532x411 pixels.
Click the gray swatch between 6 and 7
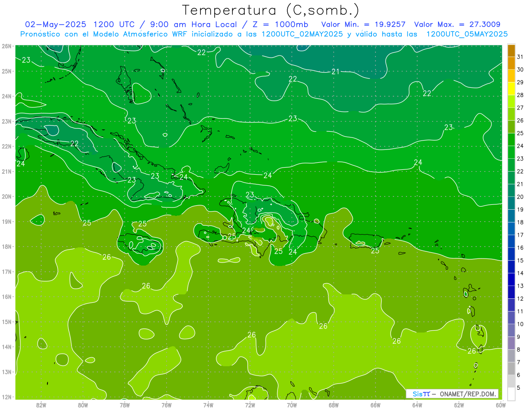pos(511,368)
